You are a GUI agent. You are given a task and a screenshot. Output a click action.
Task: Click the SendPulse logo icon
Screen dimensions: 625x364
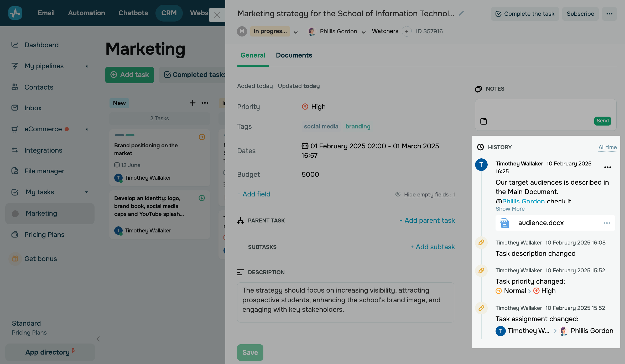[15, 13]
